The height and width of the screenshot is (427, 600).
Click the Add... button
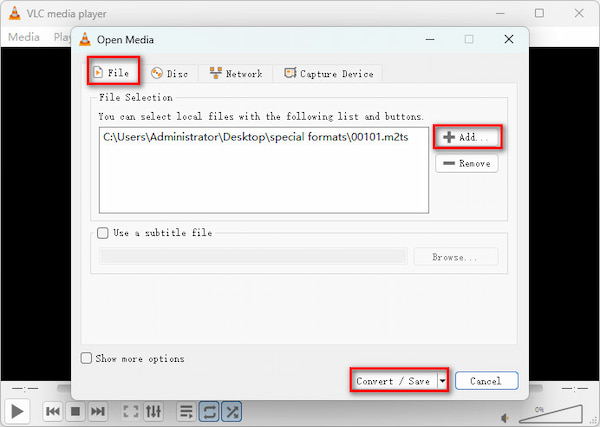pos(467,137)
